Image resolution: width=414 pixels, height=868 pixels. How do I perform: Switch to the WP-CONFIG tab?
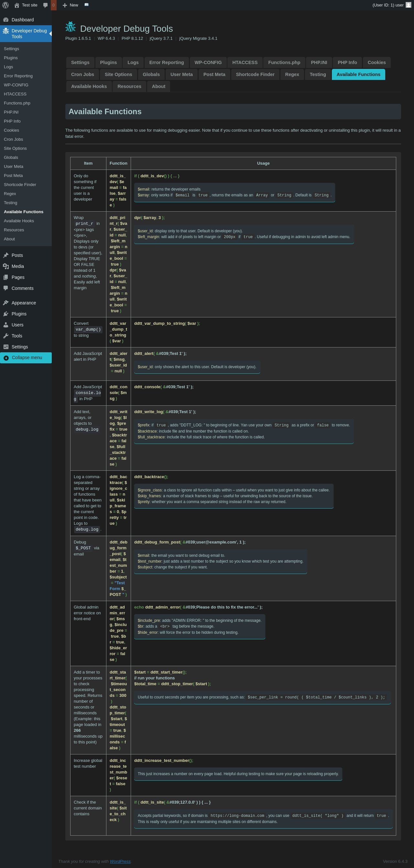click(x=208, y=62)
